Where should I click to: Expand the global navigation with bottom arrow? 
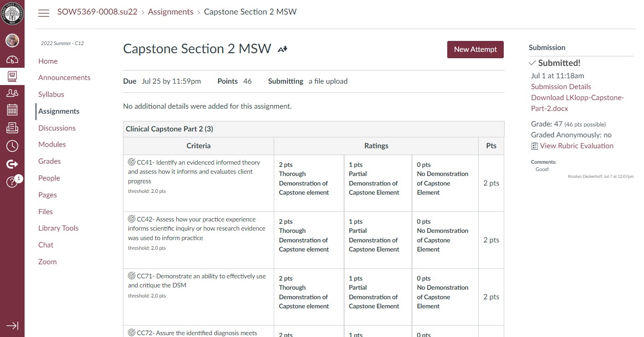(12, 326)
